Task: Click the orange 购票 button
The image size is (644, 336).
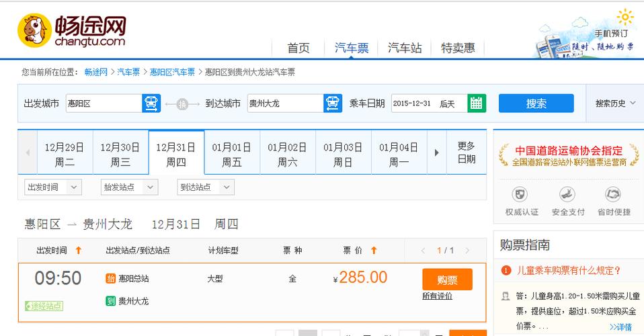Action: point(447,280)
